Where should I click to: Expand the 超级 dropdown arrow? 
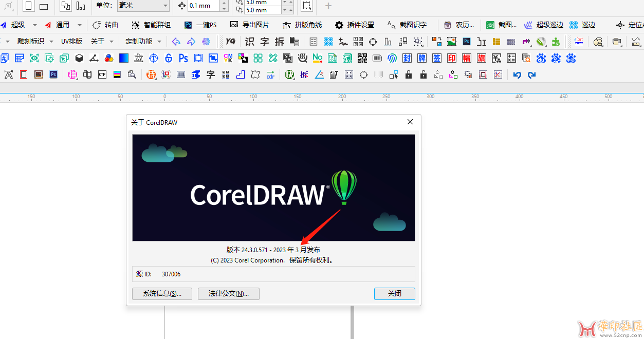(x=35, y=25)
